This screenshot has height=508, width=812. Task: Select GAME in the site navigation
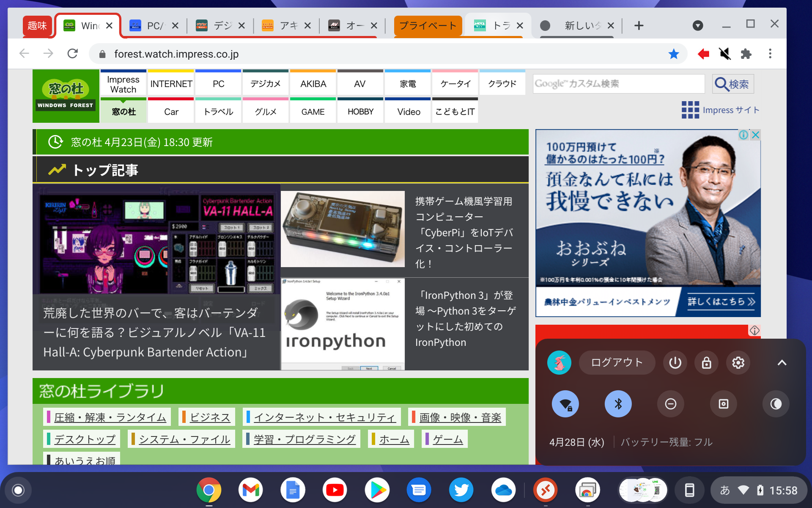point(313,111)
